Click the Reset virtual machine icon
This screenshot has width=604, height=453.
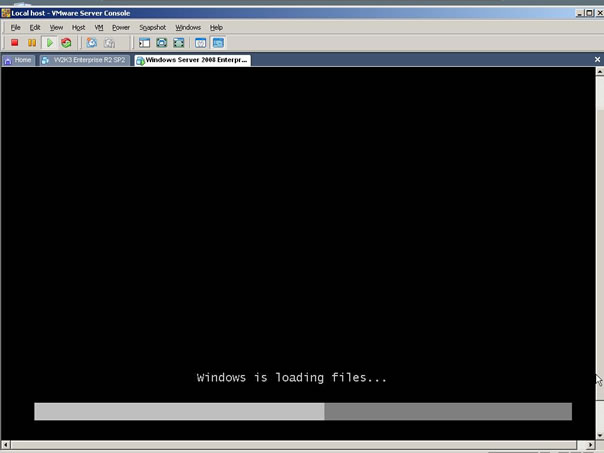(66, 43)
